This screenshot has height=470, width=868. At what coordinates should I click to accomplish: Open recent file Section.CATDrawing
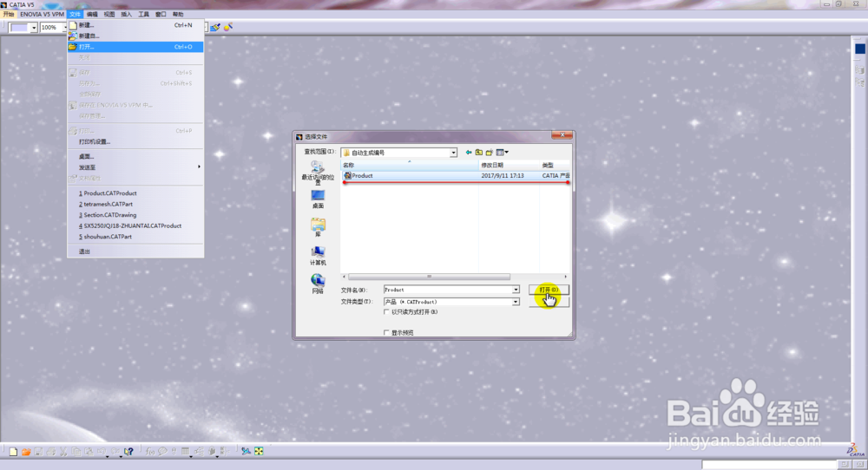[x=135, y=214]
